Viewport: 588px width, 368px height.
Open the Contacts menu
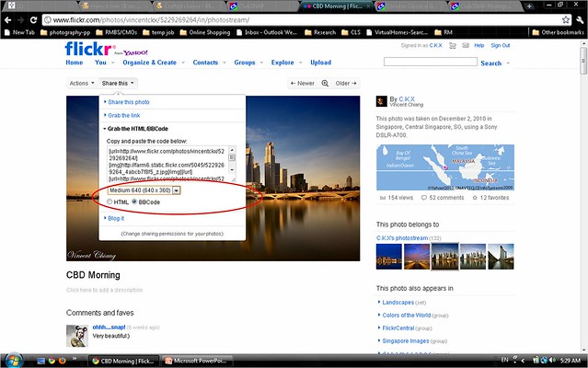(205, 63)
